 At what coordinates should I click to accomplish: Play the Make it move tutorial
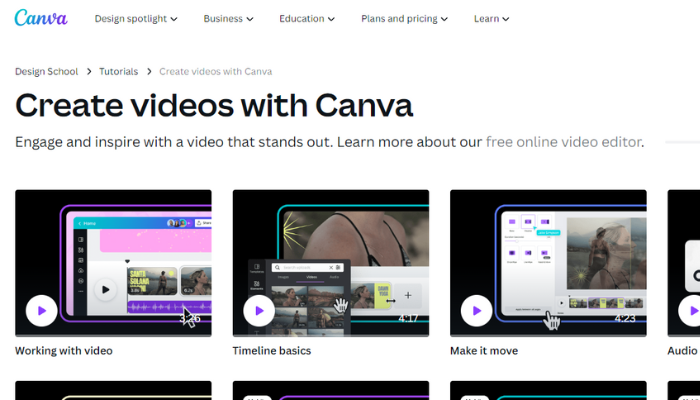476,311
